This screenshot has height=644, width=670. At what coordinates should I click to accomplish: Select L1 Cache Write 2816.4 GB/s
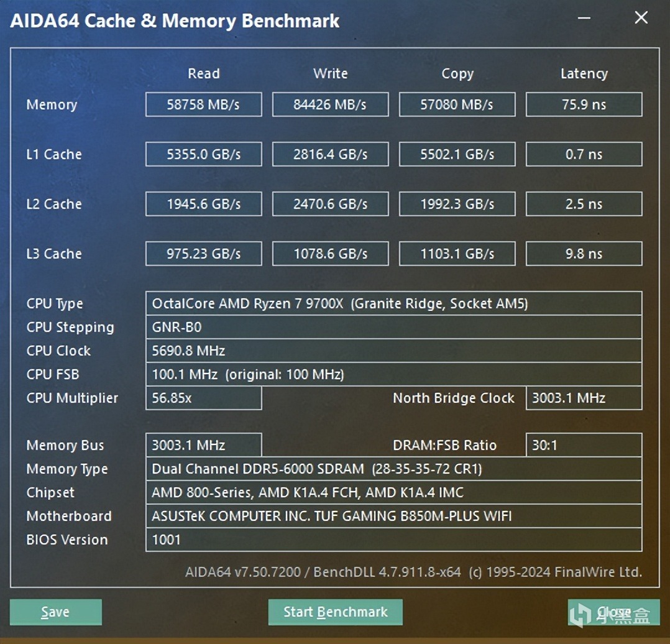(x=330, y=154)
